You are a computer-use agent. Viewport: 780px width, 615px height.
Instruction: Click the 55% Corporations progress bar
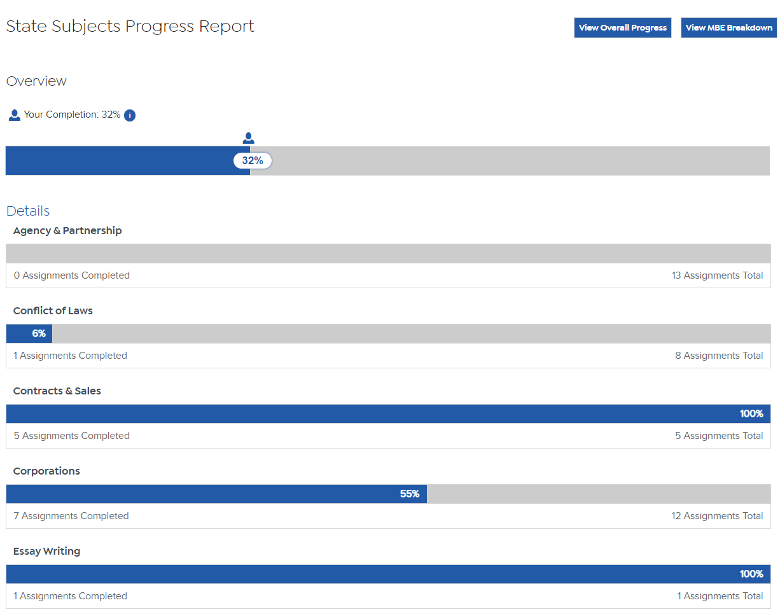(216, 494)
